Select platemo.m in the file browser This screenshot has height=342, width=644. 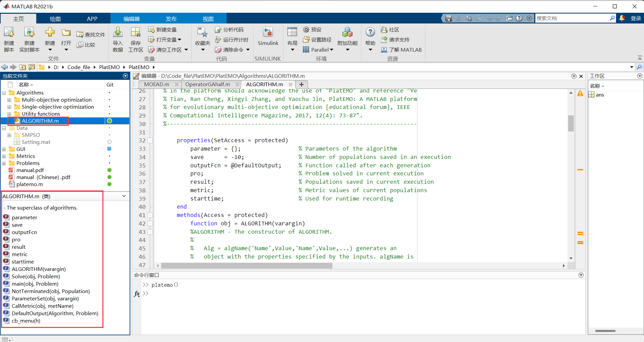[30, 184]
